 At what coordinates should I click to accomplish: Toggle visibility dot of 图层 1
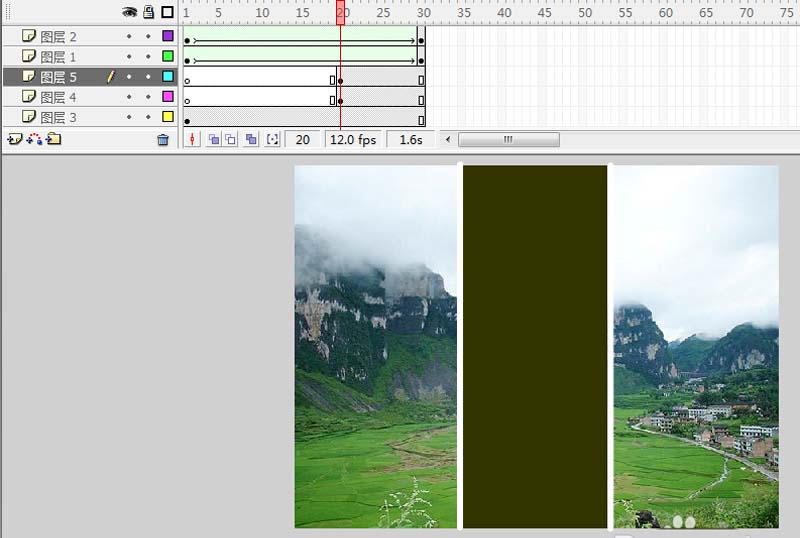(129, 56)
